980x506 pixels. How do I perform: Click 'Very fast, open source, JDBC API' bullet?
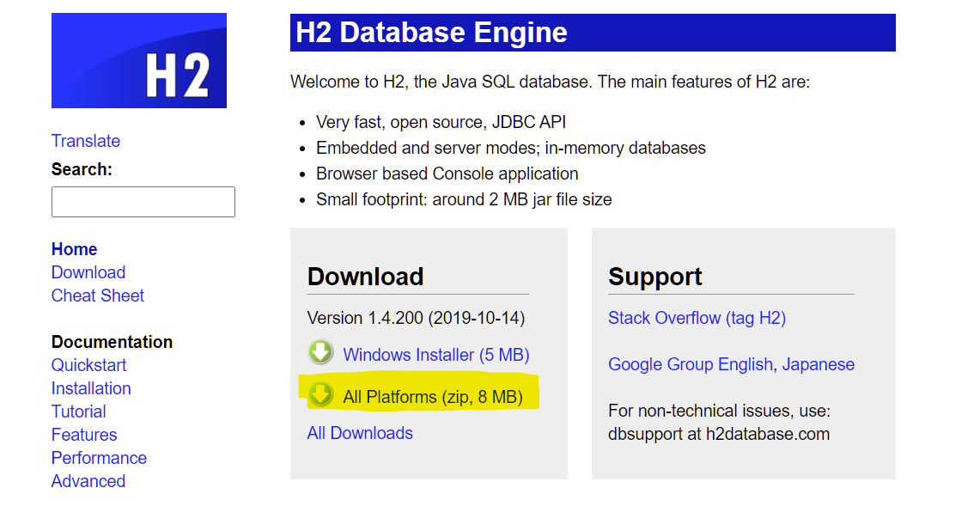point(441,122)
